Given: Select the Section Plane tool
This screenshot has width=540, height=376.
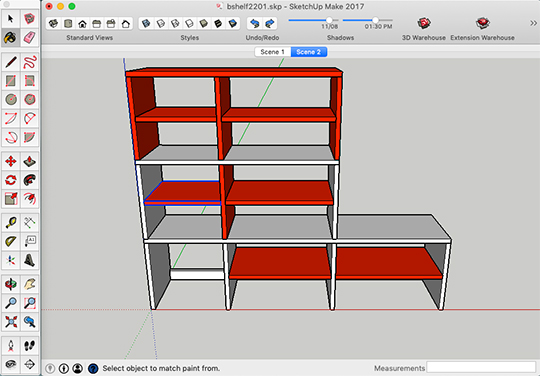Looking at the screenshot, I should [x=30, y=364].
